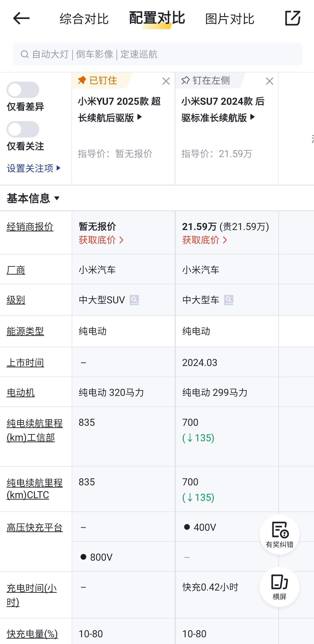
Task: Tap the pin icon for 钉在左侧
Action: pyautogui.click(x=186, y=80)
